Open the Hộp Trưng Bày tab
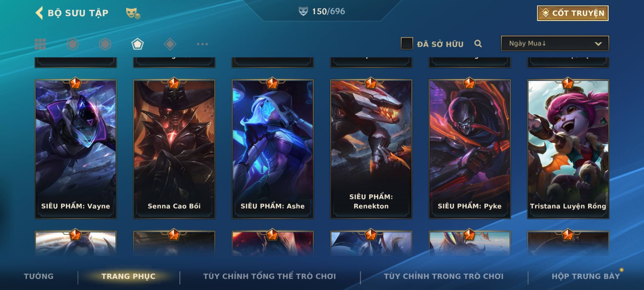This screenshot has height=290, width=644. point(586,276)
